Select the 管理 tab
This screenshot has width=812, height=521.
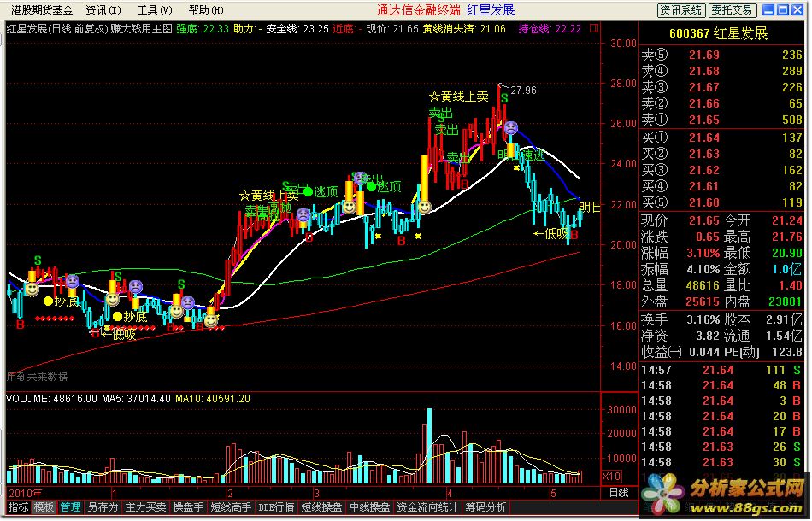click(70, 507)
